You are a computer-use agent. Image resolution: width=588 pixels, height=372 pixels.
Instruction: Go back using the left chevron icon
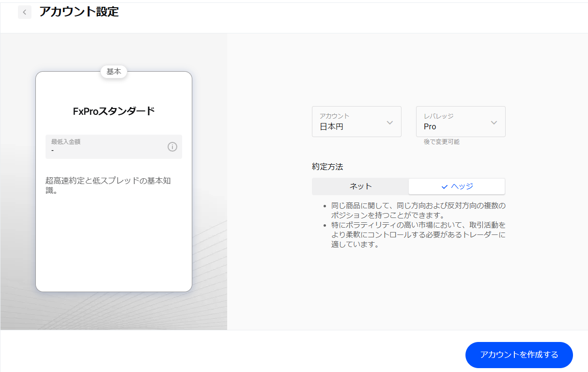pyautogui.click(x=25, y=12)
